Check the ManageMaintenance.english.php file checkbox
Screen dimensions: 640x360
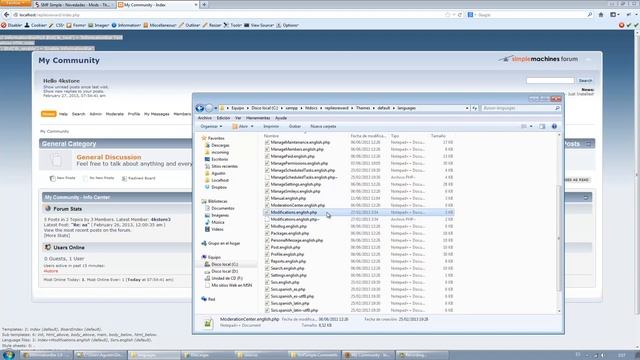click(x=267, y=142)
